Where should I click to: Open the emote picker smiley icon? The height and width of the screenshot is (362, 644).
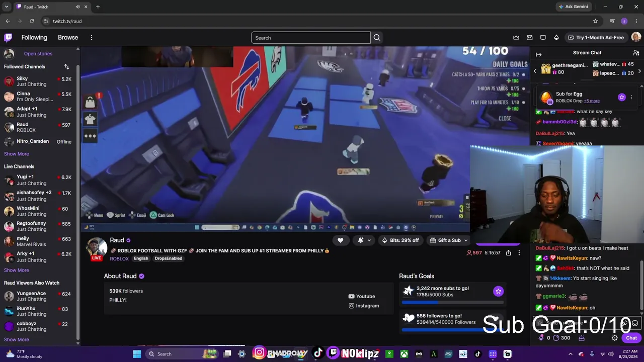tap(635, 323)
